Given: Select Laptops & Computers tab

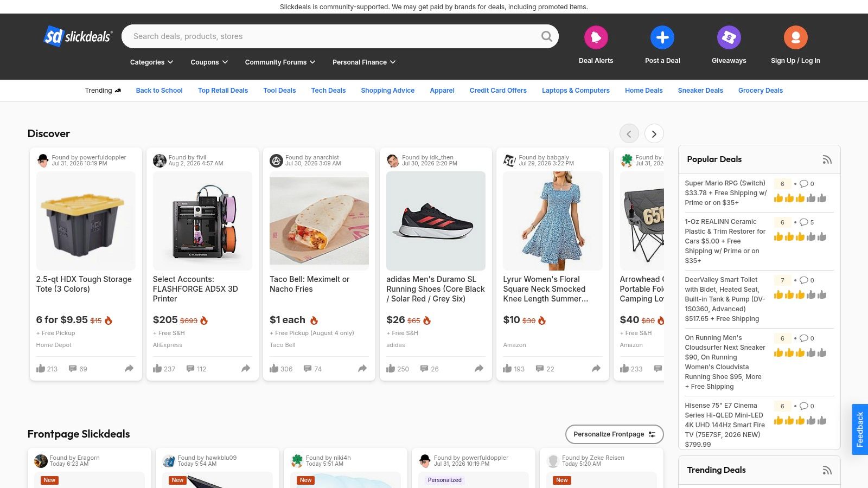Looking at the screenshot, I should (x=576, y=91).
